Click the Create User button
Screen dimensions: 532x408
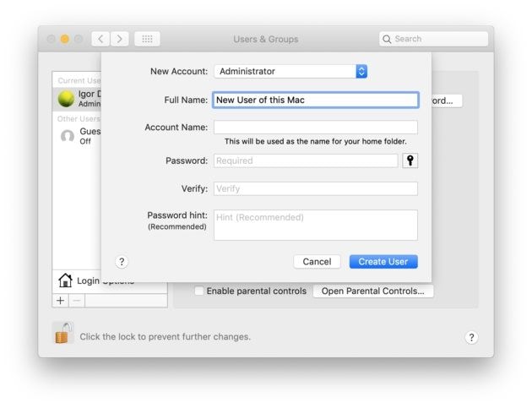point(383,262)
